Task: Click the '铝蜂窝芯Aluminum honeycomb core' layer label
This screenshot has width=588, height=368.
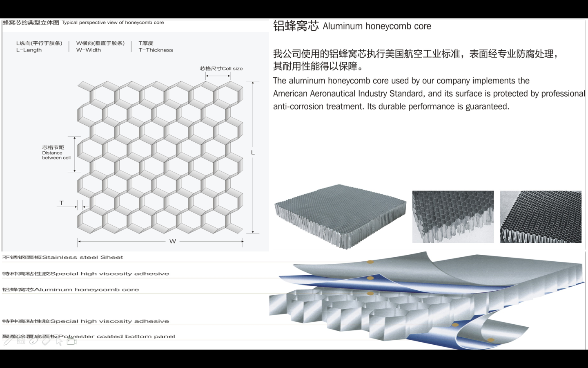Action: pos(71,289)
